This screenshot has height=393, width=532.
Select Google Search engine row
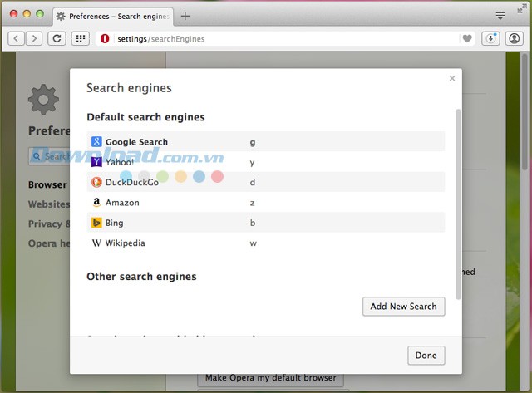(x=136, y=142)
